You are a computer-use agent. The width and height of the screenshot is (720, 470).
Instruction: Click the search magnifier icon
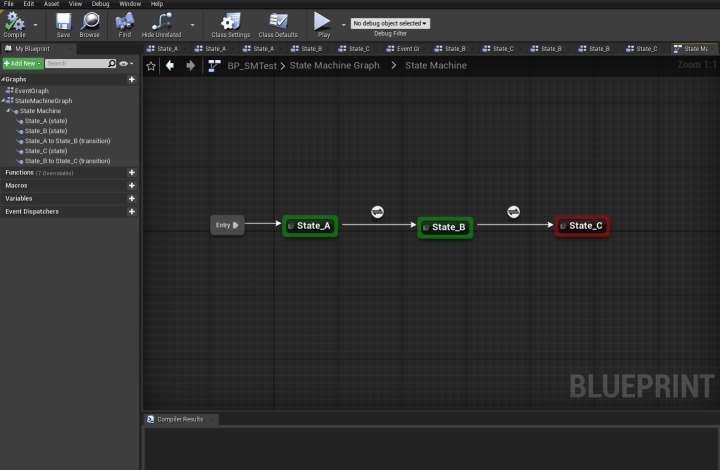pos(112,63)
